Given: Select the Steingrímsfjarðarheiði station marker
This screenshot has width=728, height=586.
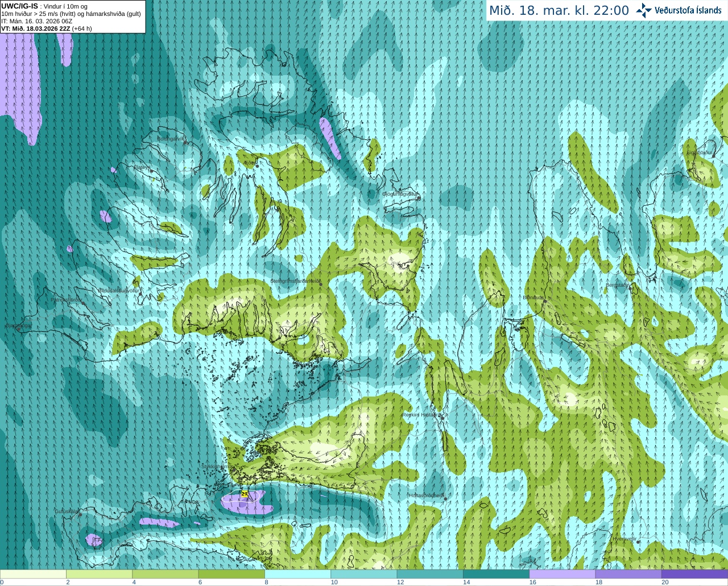Looking at the screenshot, I should point(321,284).
